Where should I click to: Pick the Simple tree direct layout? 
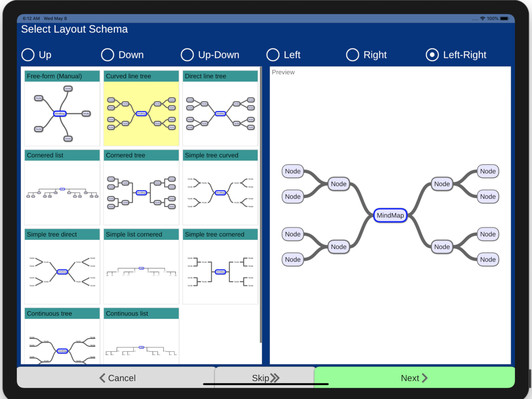click(62, 266)
